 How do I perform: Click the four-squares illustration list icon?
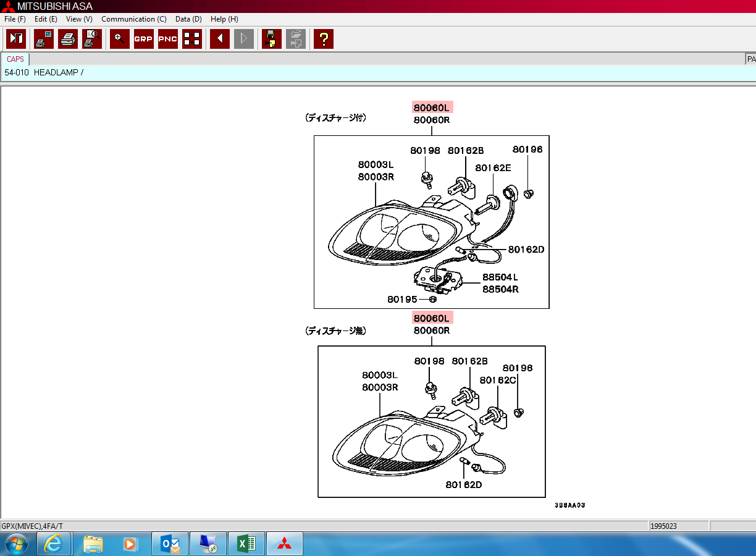coord(192,39)
